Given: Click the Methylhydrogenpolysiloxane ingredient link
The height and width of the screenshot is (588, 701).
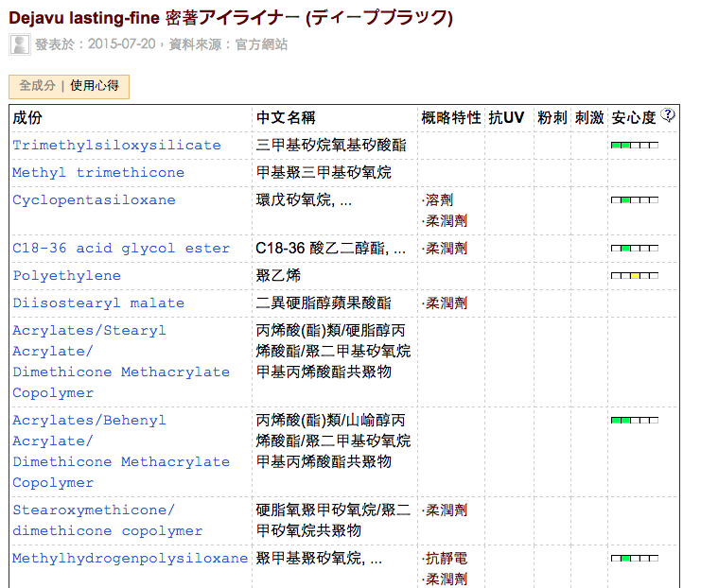Looking at the screenshot, I should (x=130, y=559).
